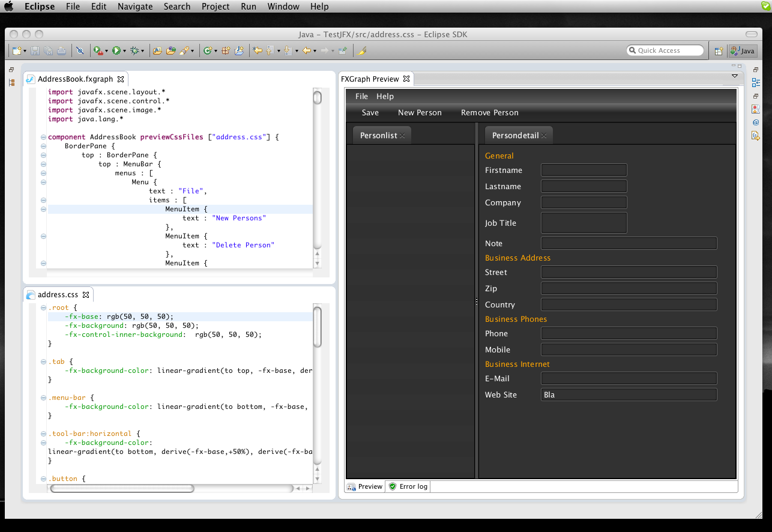The width and height of the screenshot is (772, 532).
Task: Click the New Person button in preview
Action: point(420,113)
